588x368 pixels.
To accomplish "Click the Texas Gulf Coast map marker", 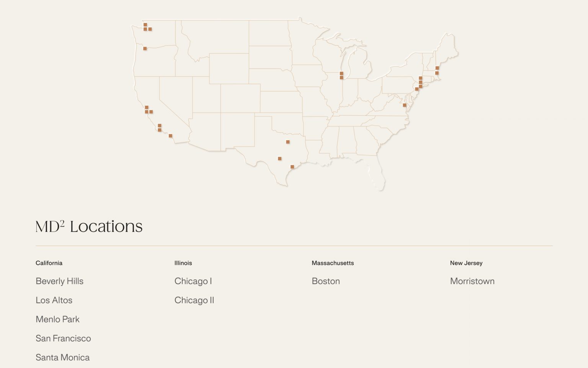I will click(292, 167).
